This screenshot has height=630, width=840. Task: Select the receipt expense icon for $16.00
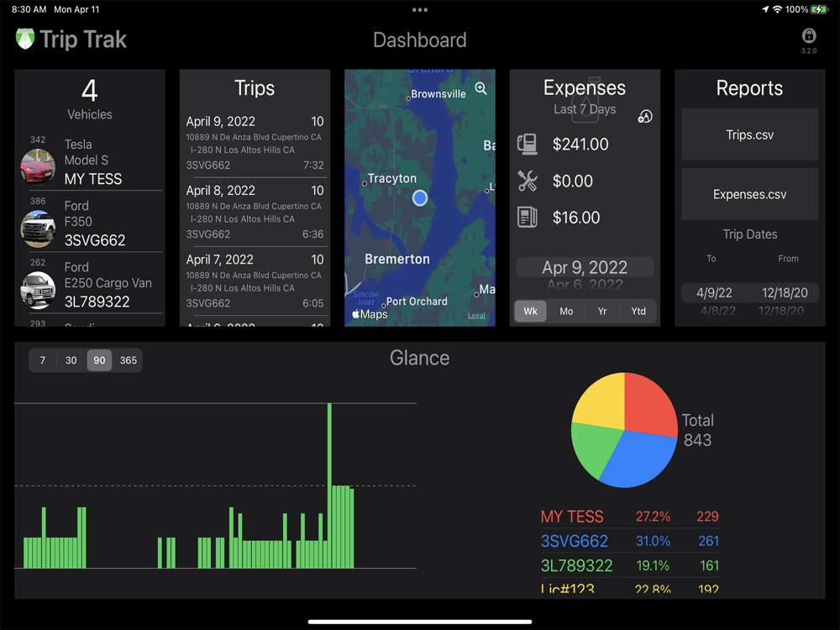[x=528, y=217]
